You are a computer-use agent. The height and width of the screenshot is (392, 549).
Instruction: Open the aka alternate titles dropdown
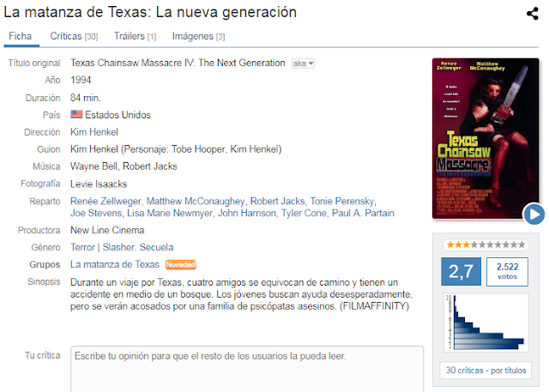tap(303, 63)
